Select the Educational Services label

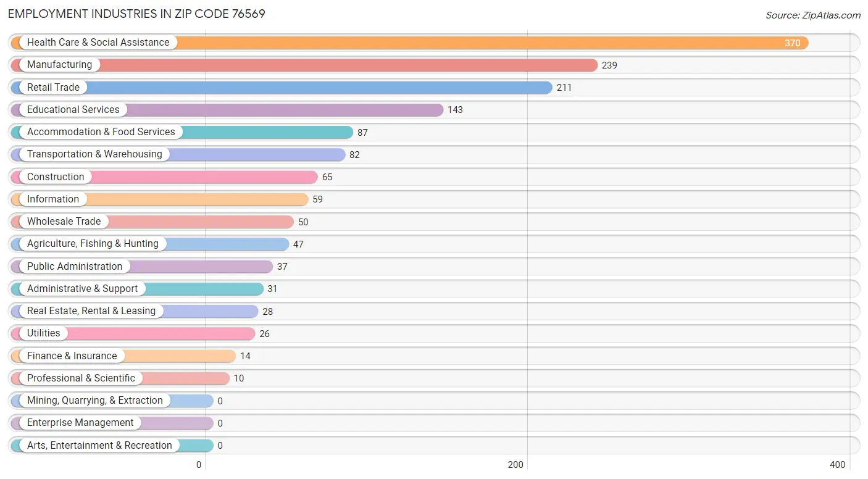coord(73,110)
